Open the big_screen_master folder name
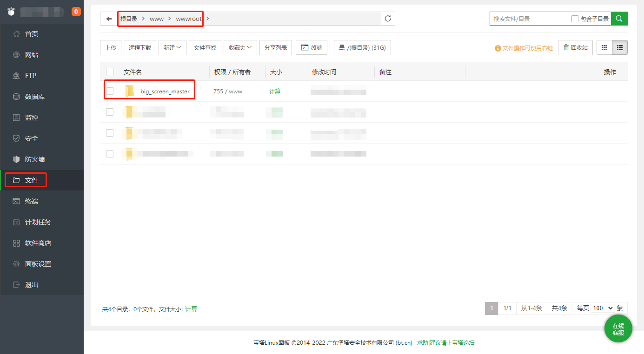 coord(165,92)
